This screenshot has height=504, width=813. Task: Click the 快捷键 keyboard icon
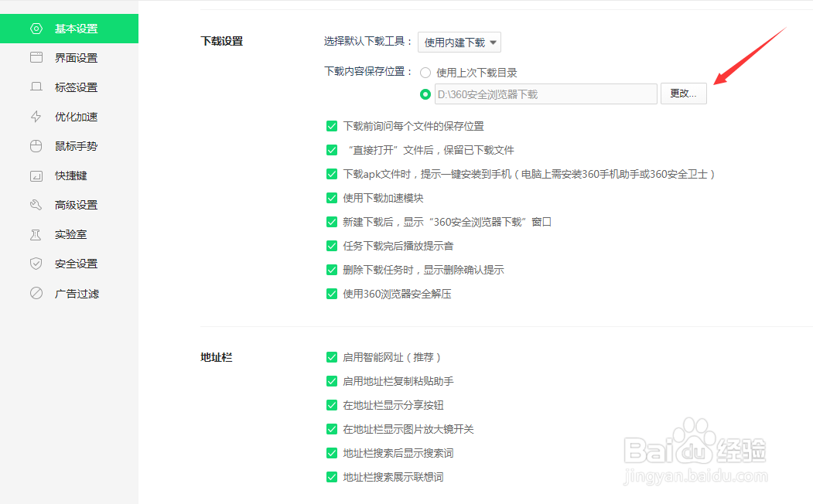pos(36,175)
